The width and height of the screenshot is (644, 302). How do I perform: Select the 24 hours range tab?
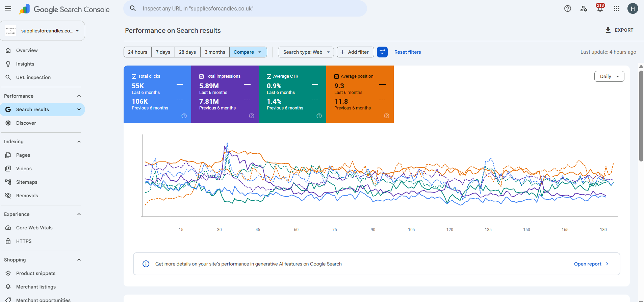[x=137, y=52]
